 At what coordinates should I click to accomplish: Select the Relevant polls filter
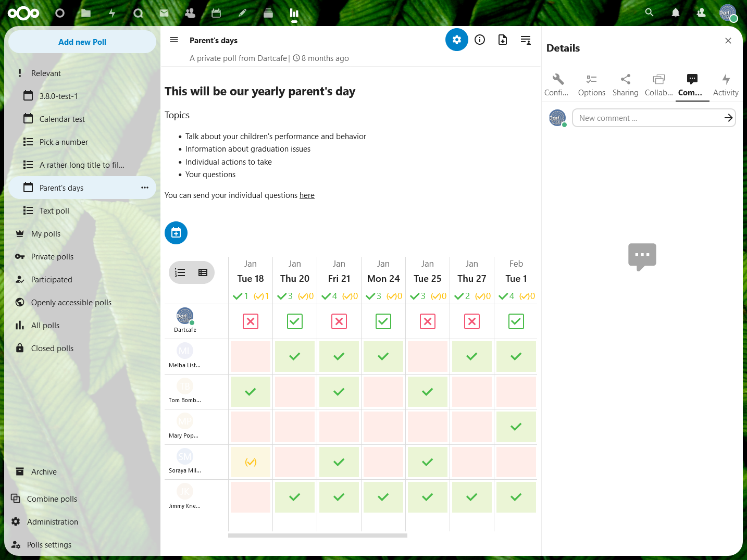(x=82, y=73)
